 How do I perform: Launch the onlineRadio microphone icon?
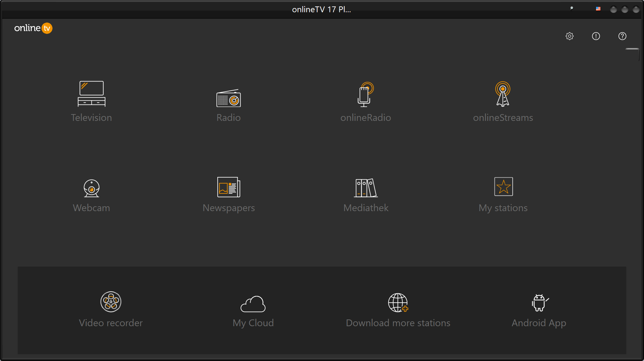[x=366, y=94]
